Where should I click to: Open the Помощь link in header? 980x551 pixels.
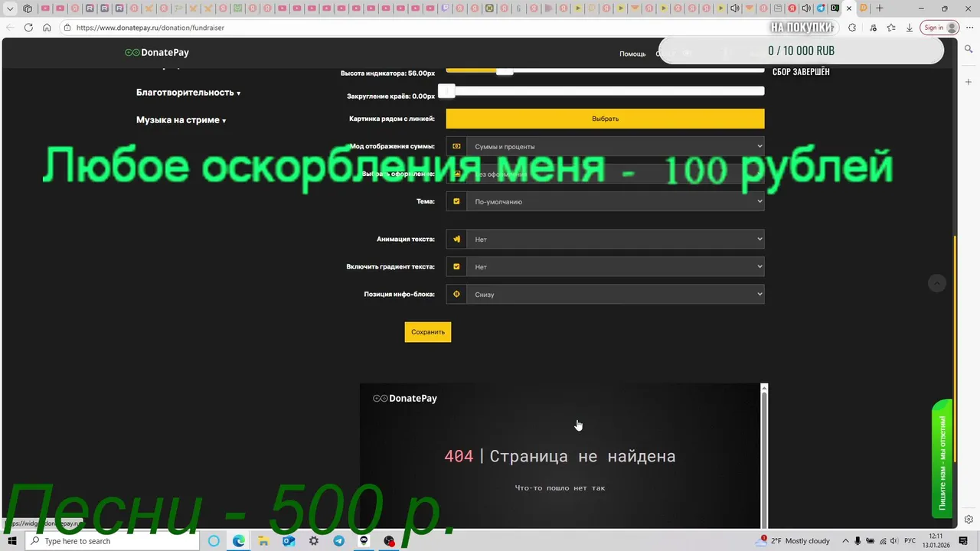pyautogui.click(x=632, y=54)
